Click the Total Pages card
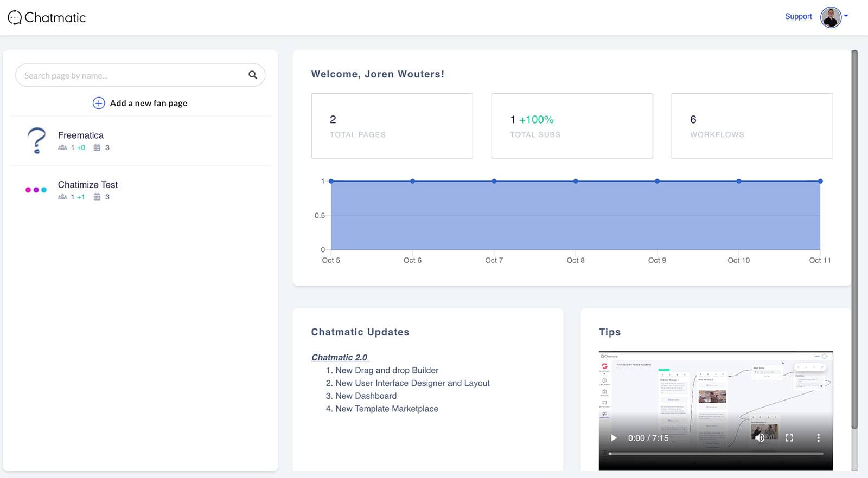868x478 pixels. click(x=392, y=126)
